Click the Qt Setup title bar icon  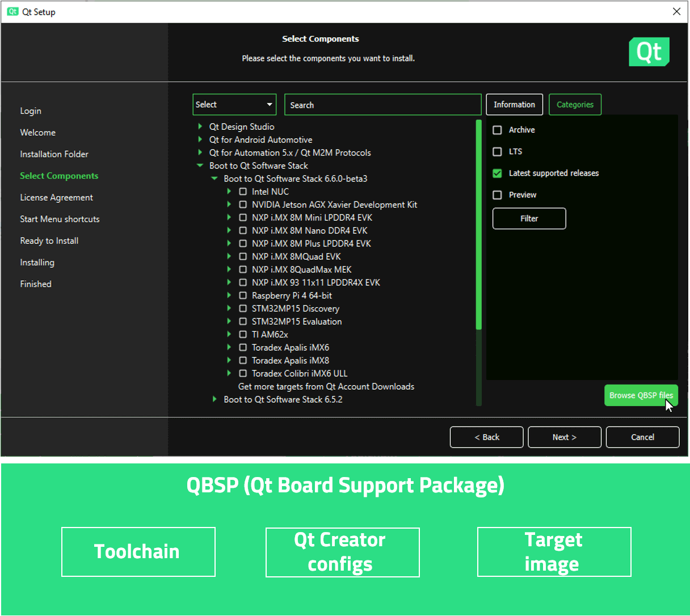[12, 12]
